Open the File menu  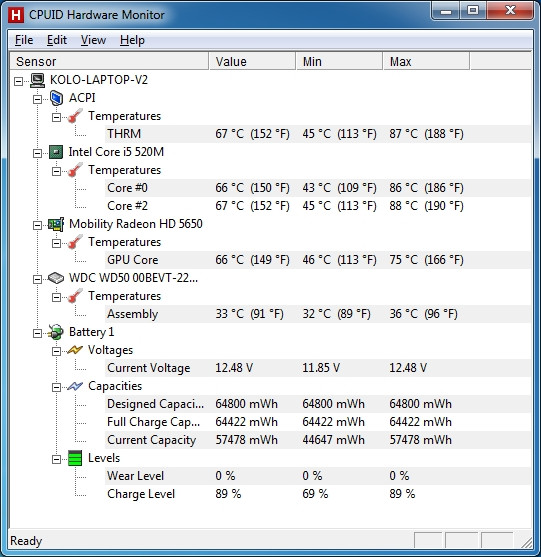click(x=24, y=40)
